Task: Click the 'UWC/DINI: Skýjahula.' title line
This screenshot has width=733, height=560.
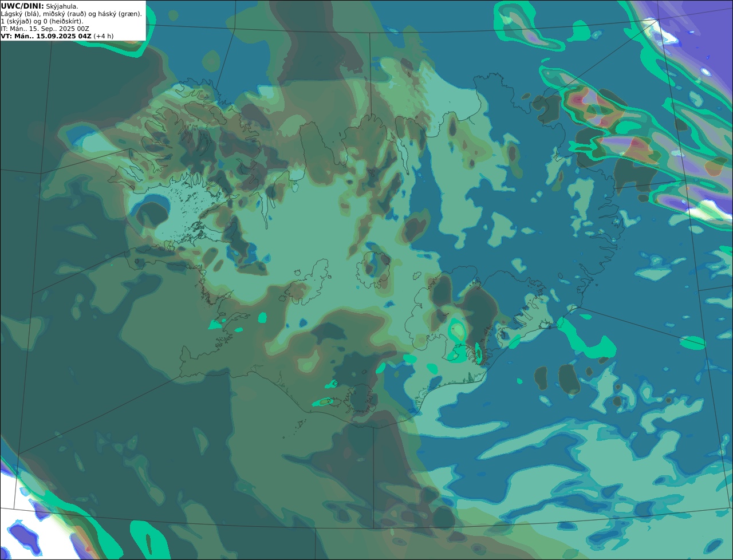Action: [40, 6]
